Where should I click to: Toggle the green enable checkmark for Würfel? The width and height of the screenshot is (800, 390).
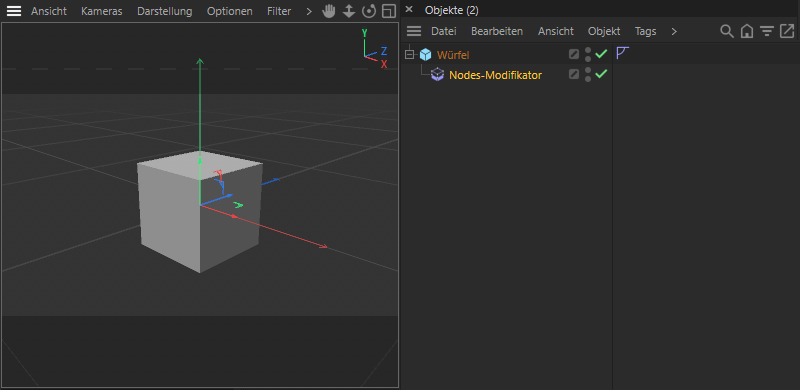602,53
